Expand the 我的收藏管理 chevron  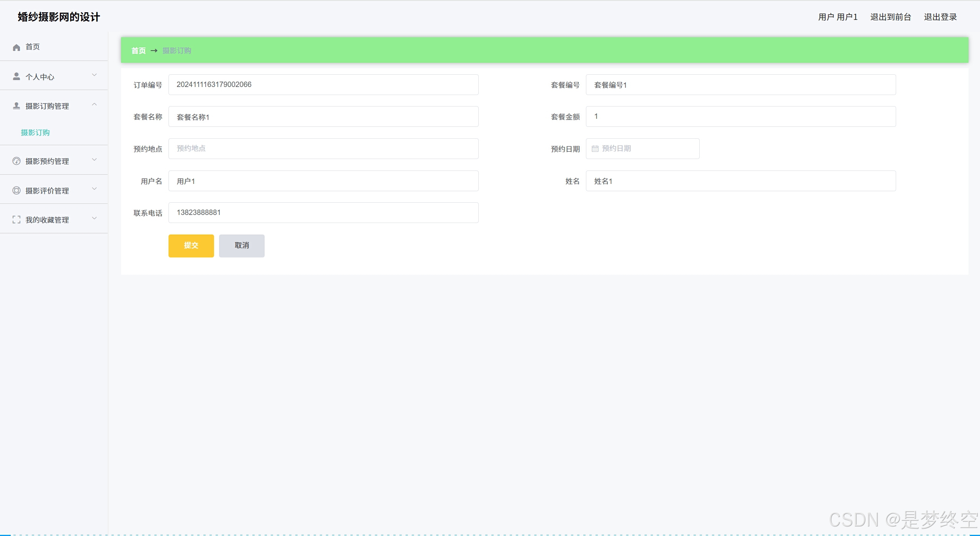[94, 218]
